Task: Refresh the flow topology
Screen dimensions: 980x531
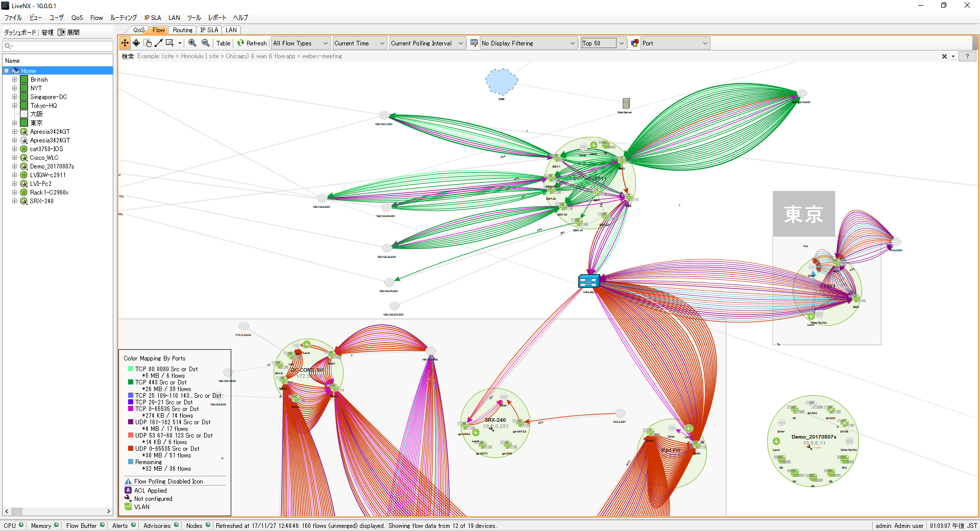Action: coord(252,43)
